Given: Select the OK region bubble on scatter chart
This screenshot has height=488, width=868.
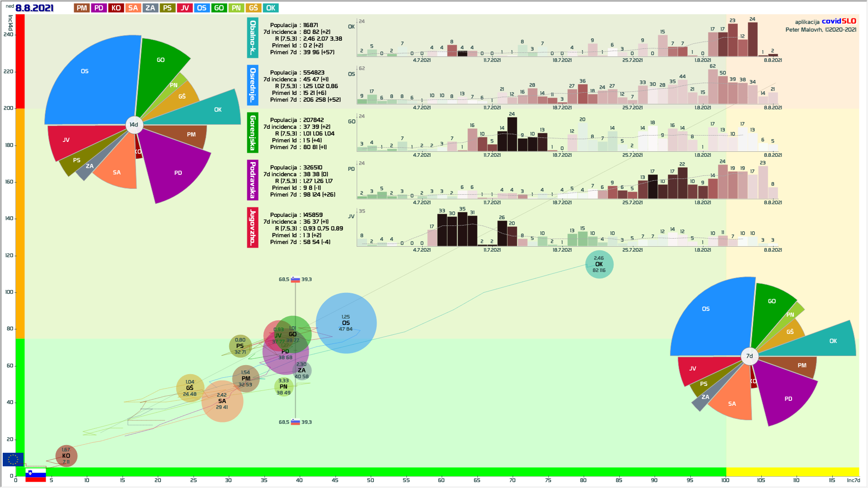Looking at the screenshot, I should 599,264.
